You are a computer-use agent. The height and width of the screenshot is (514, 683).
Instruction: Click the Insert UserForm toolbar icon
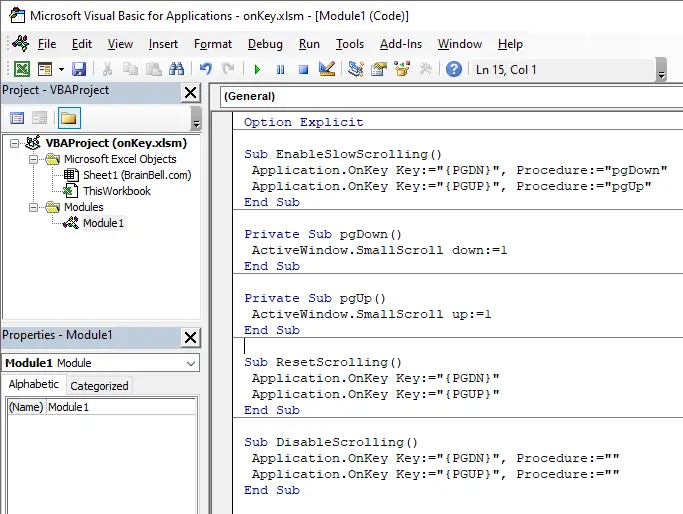click(45, 69)
